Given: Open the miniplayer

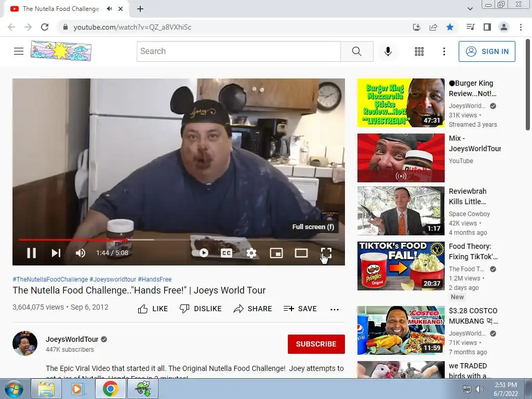Looking at the screenshot, I should coord(276,253).
